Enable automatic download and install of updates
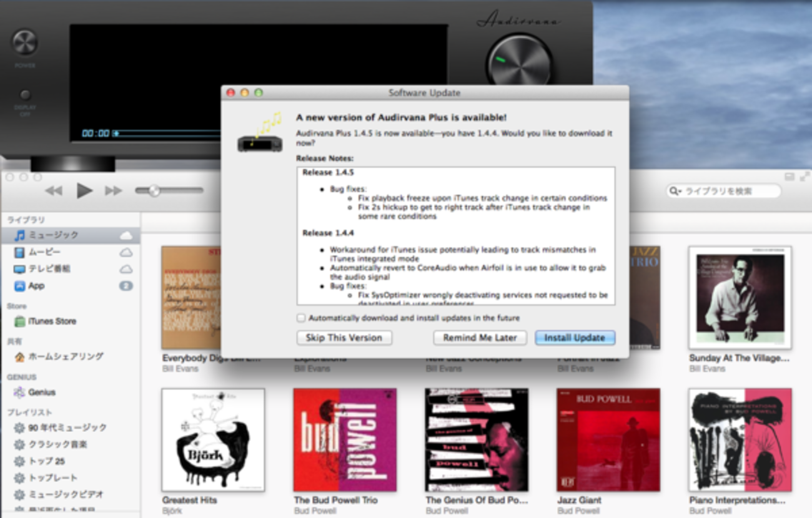This screenshot has height=518, width=812. (x=301, y=318)
